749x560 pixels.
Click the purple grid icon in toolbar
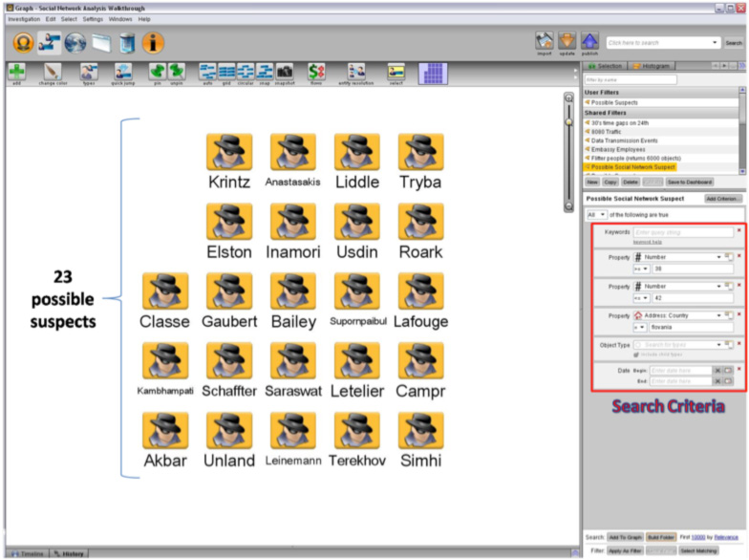(433, 74)
